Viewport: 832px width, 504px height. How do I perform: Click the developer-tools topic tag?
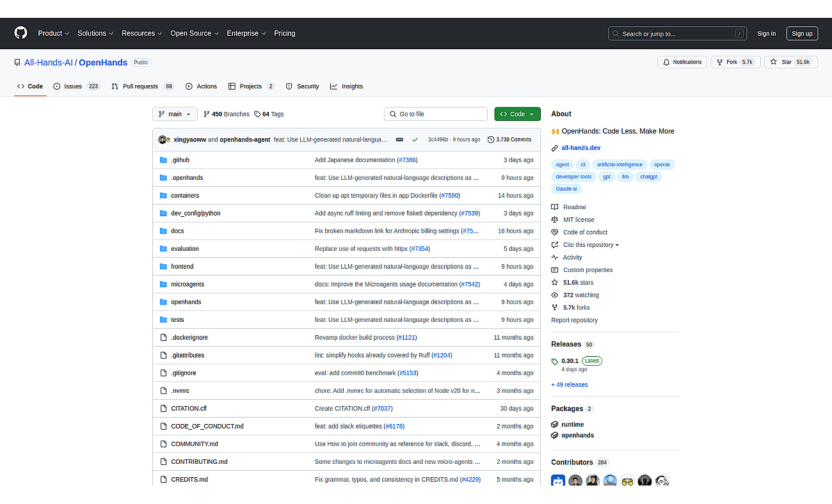574,177
